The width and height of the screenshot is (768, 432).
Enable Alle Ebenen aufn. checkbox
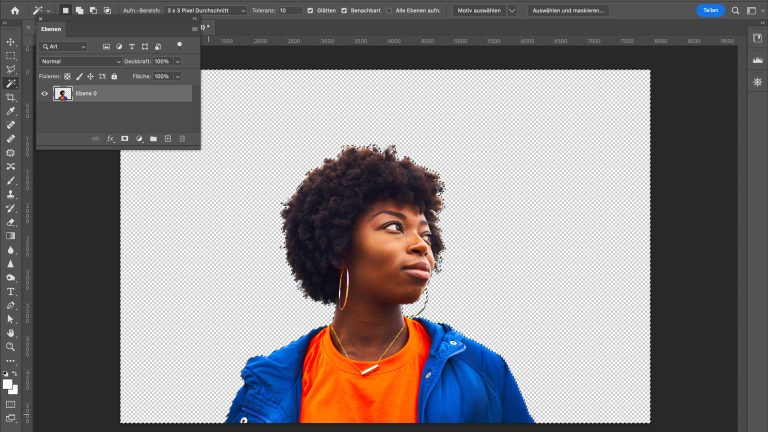point(388,10)
